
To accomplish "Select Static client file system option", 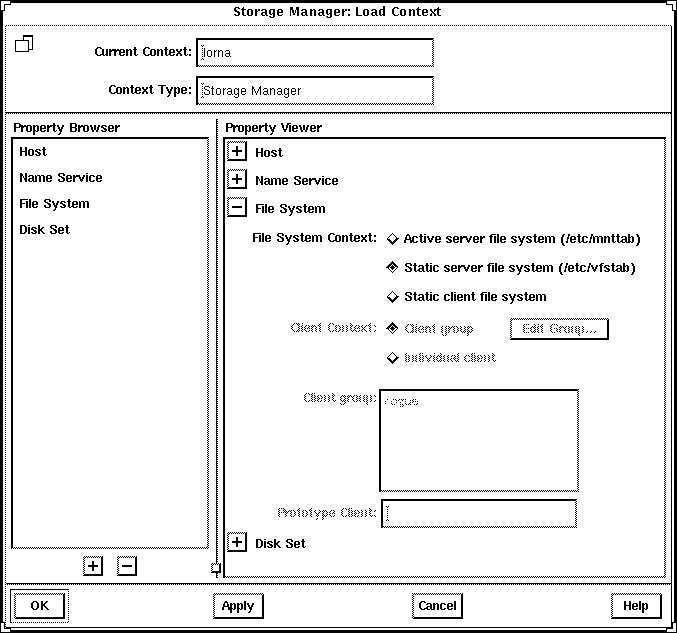I will pos(393,297).
